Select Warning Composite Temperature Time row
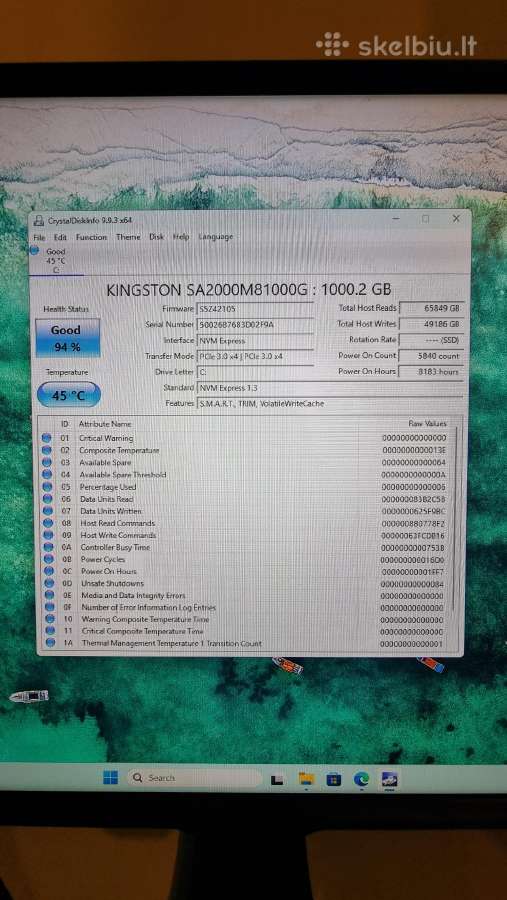Image resolution: width=507 pixels, height=900 pixels. 247,619
